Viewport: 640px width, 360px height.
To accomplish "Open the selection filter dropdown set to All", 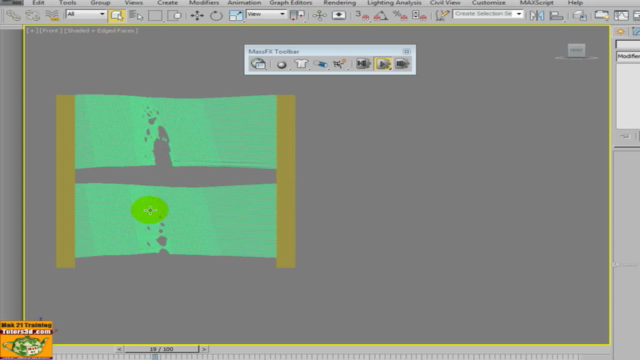I will point(85,14).
